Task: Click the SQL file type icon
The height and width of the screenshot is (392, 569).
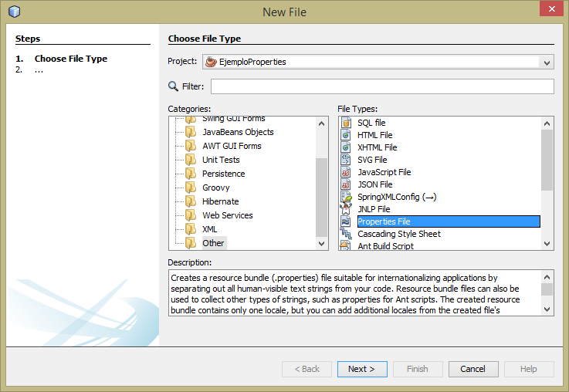Action: pos(346,123)
